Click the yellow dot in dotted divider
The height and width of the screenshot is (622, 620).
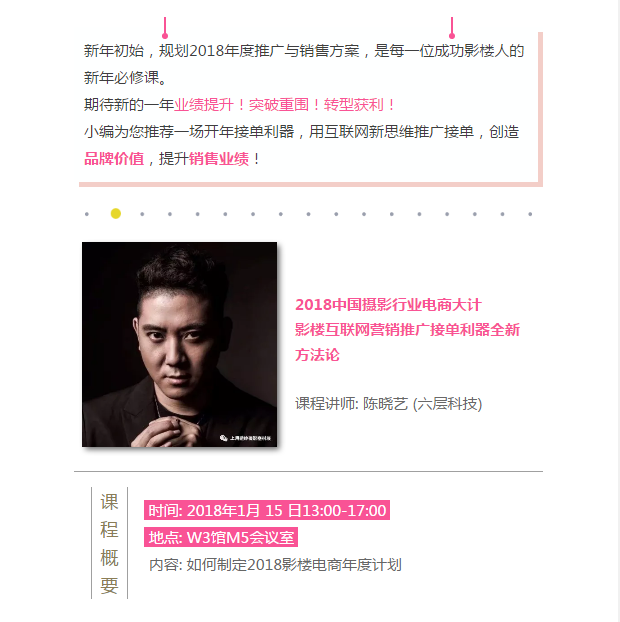pos(115,214)
